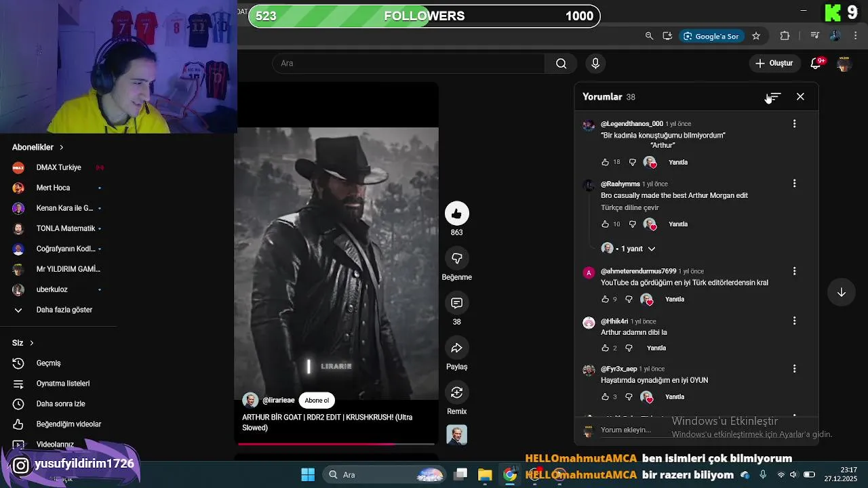Open the zoom magnifier in address bar
Screen dimensions: 868x488
649,36
